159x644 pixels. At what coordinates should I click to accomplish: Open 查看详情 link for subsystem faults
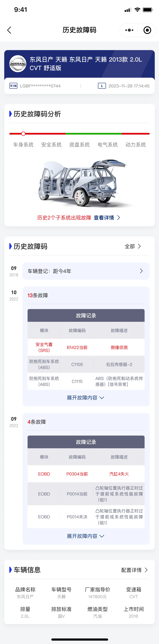coord(104,218)
